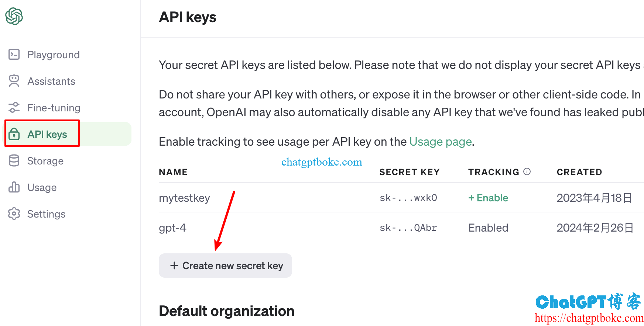The image size is (644, 326).
Task: Click the lock icon next to API keys
Action: click(x=14, y=134)
